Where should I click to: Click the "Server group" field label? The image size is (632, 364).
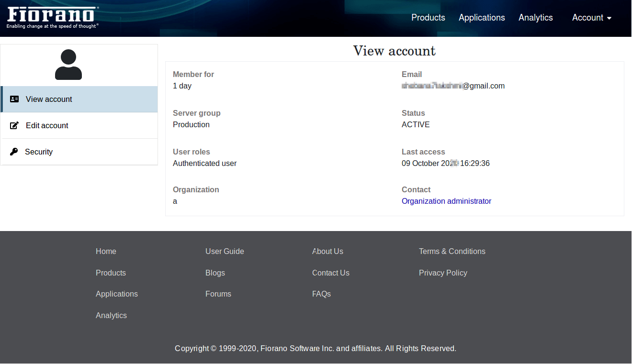(197, 113)
